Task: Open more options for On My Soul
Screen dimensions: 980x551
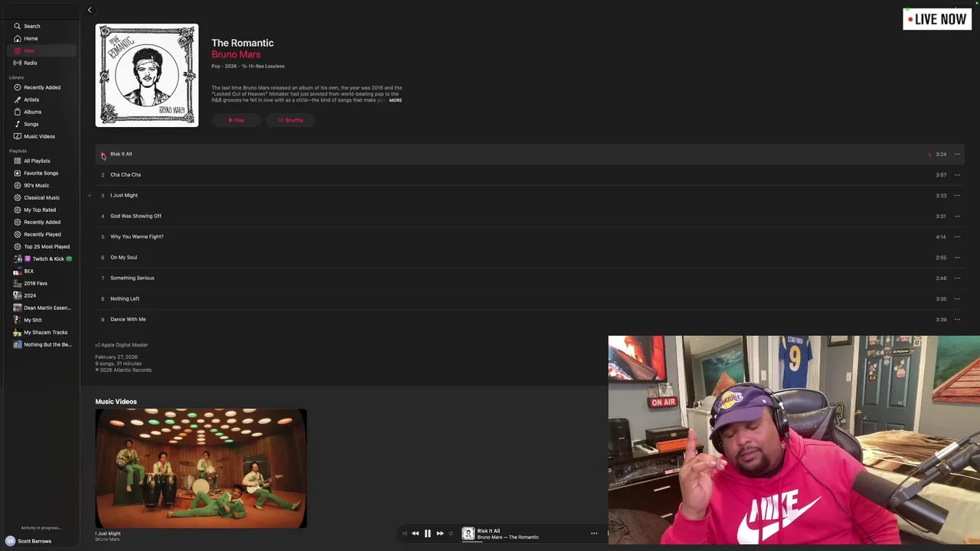Action: [x=957, y=257]
